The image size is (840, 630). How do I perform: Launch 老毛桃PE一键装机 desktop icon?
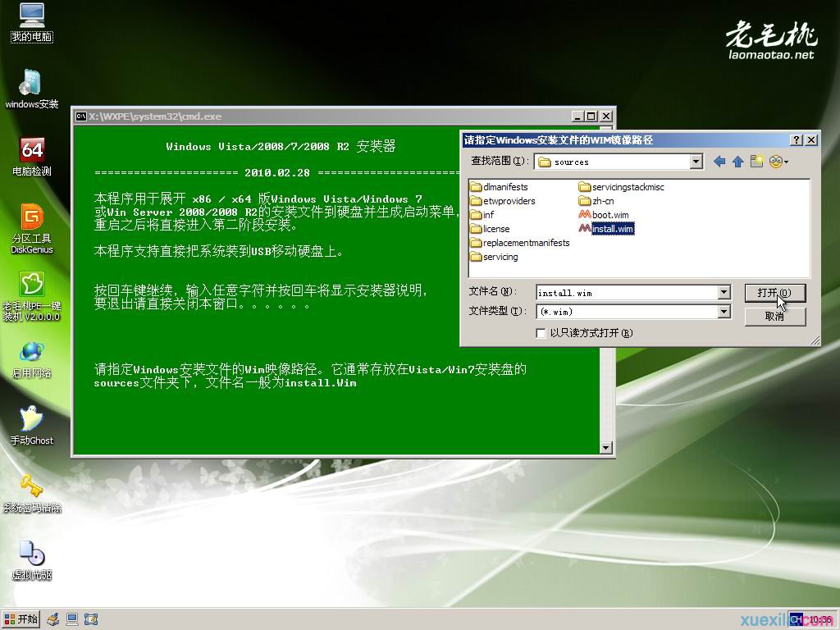click(x=31, y=285)
